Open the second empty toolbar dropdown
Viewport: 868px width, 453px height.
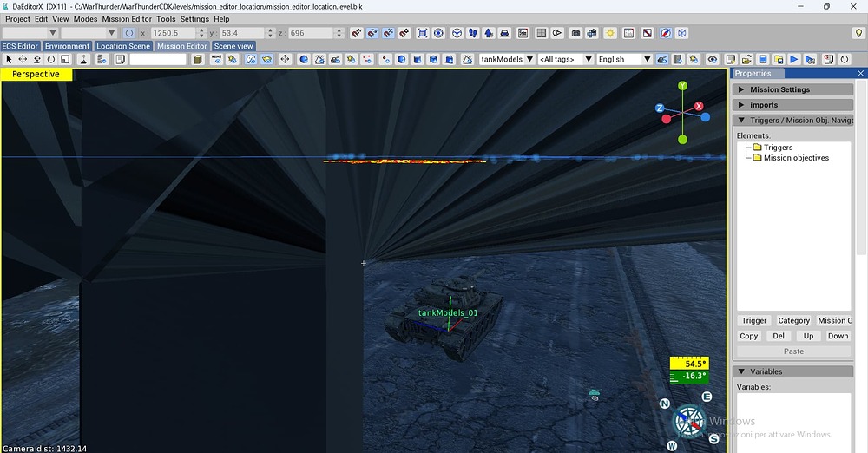click(89, 33)
